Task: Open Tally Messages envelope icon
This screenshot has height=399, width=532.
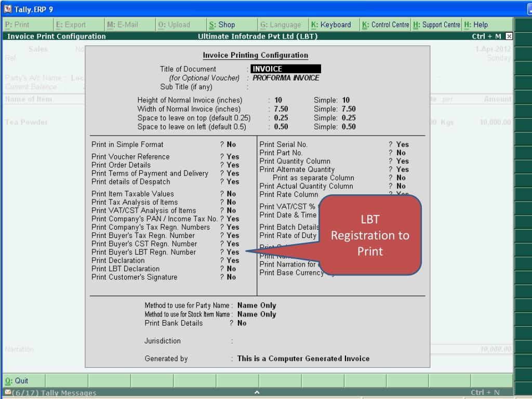Action: (x=8, y=392)
